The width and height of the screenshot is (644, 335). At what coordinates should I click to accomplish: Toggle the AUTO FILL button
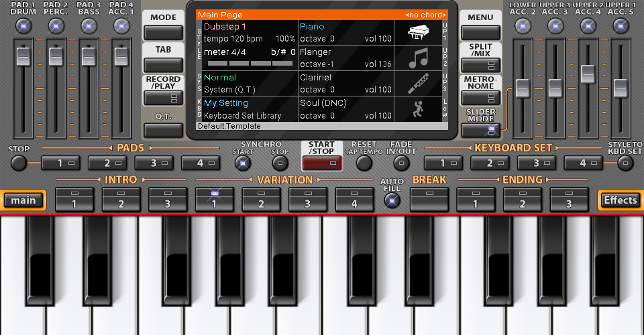coord(392,200)
